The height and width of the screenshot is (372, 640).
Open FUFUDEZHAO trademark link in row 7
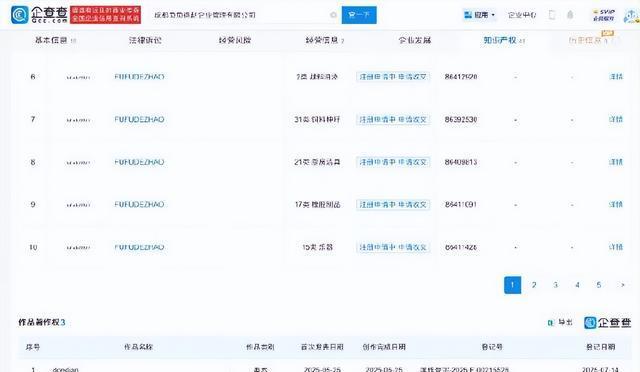click(x=139, y=120)
